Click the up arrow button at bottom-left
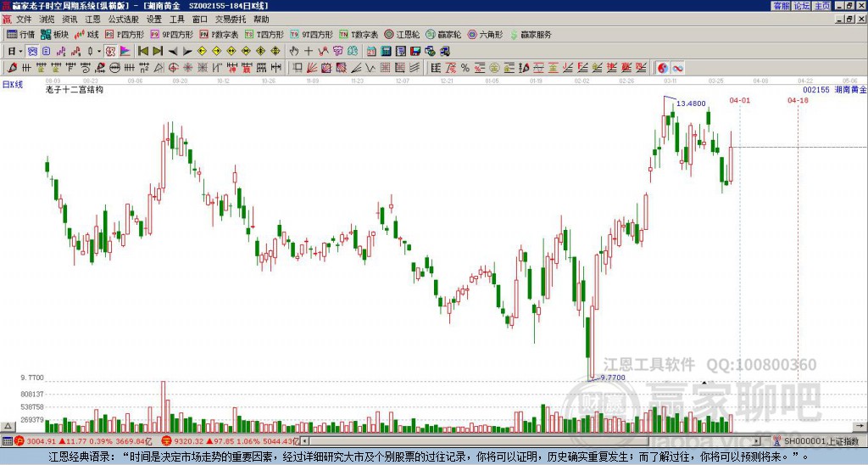 8,426
